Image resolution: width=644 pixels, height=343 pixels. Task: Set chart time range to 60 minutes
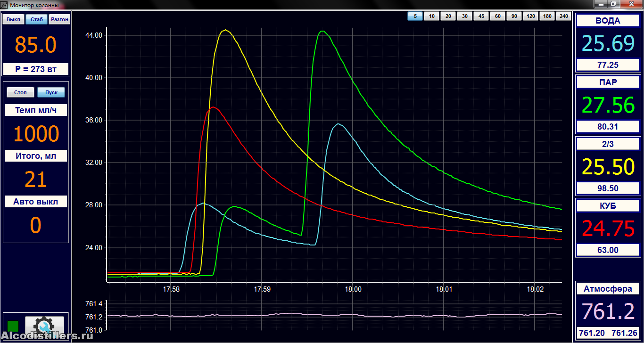[x=497, y=16]
